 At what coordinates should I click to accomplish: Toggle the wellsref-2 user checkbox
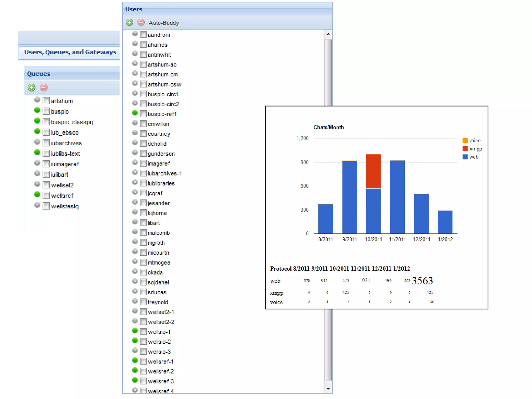(143, 371)
